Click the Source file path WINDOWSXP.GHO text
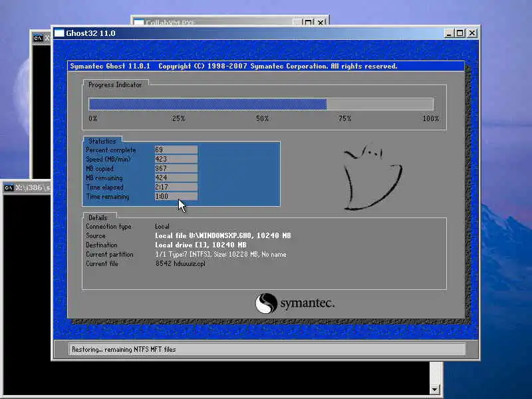The height and width of the screenshot is (399, 532). pos(223,235)
